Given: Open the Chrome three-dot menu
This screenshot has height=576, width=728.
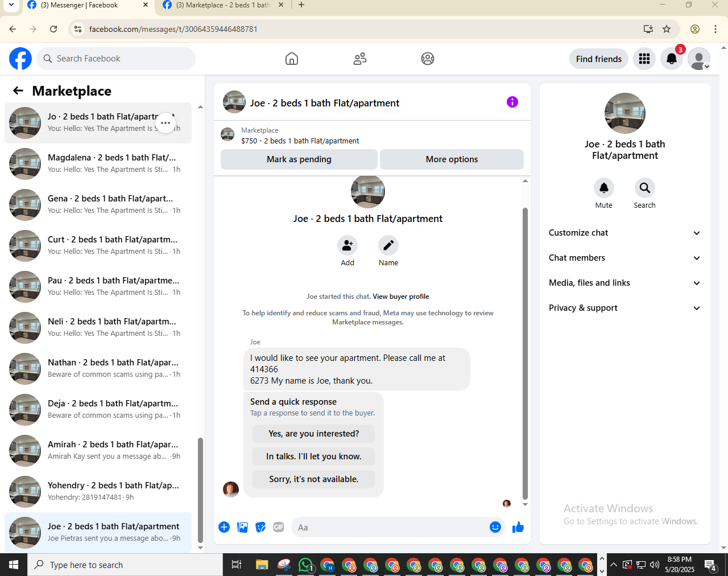Looking at the screenshot, I should (x=715, y=29).
